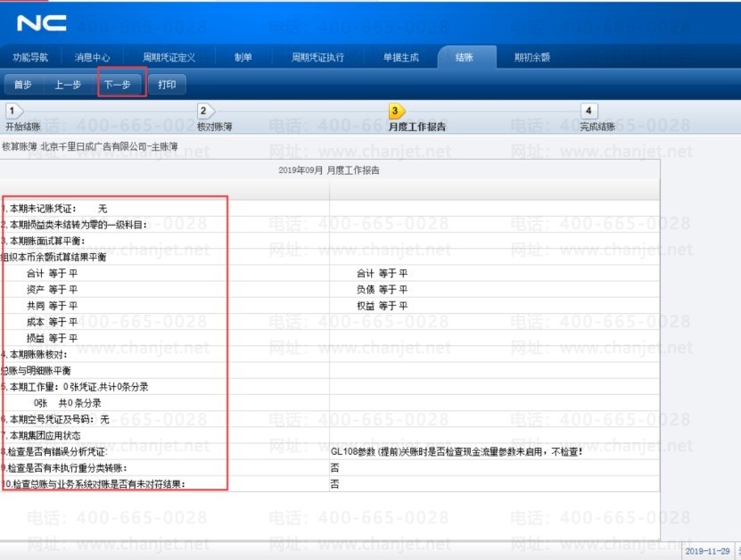Click the 下一步 button

click(x=118, y=85)
